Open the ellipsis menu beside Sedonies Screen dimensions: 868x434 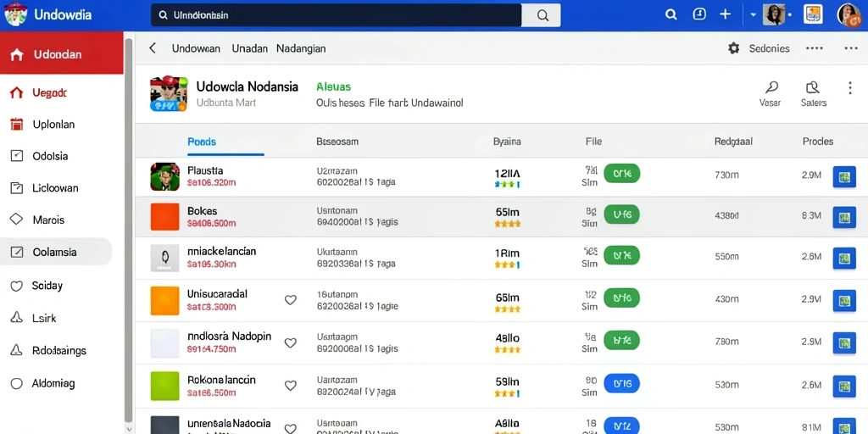(x=815, y=48)
